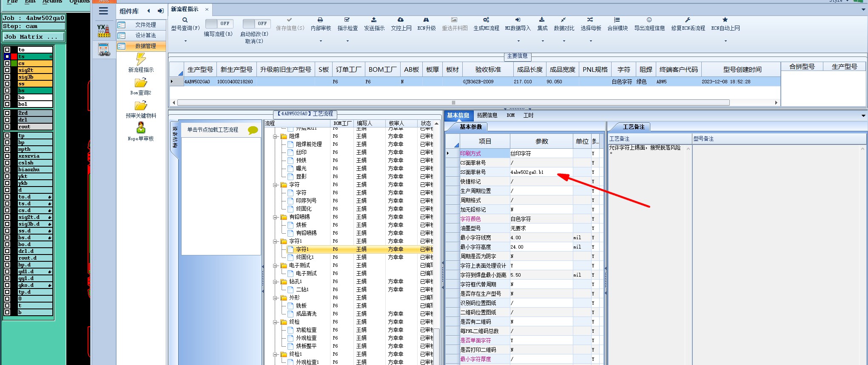Open Bom查询2 folder icon
The height and width of the screenshot is (365, 868).
[141, 82]
